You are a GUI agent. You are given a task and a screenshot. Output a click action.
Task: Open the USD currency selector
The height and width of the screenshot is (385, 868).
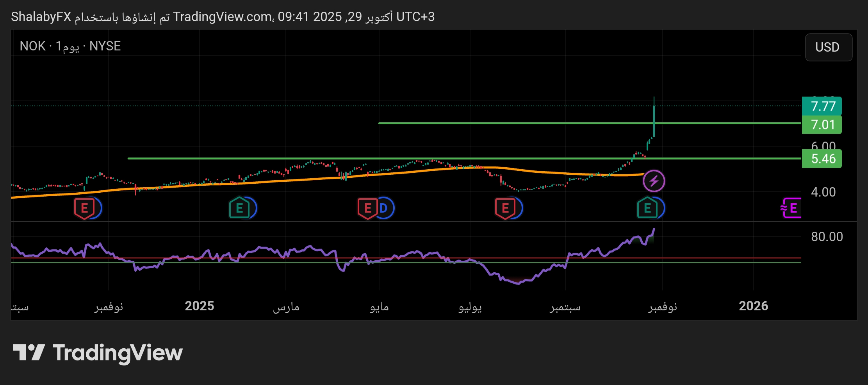pos(828,47)
